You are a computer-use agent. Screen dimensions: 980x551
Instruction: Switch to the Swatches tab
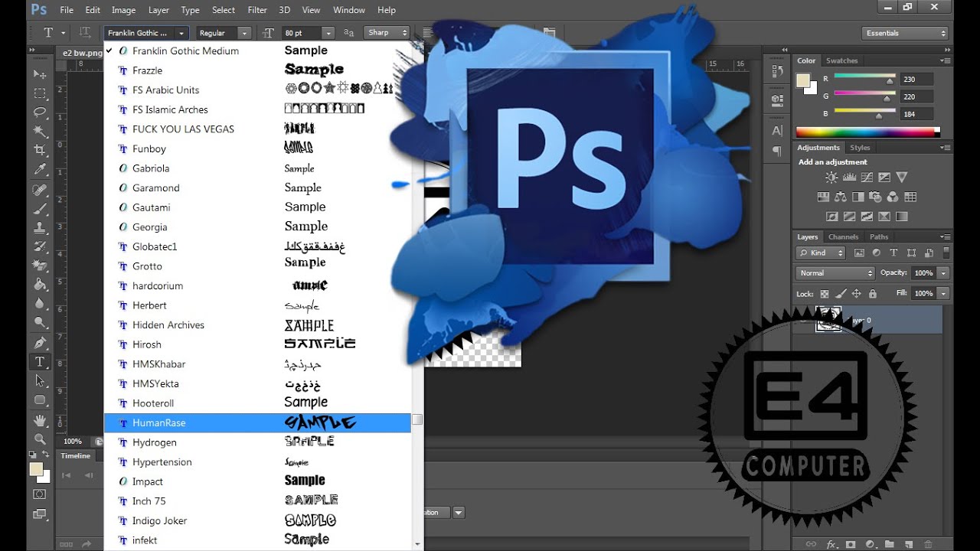pos(841,60)
